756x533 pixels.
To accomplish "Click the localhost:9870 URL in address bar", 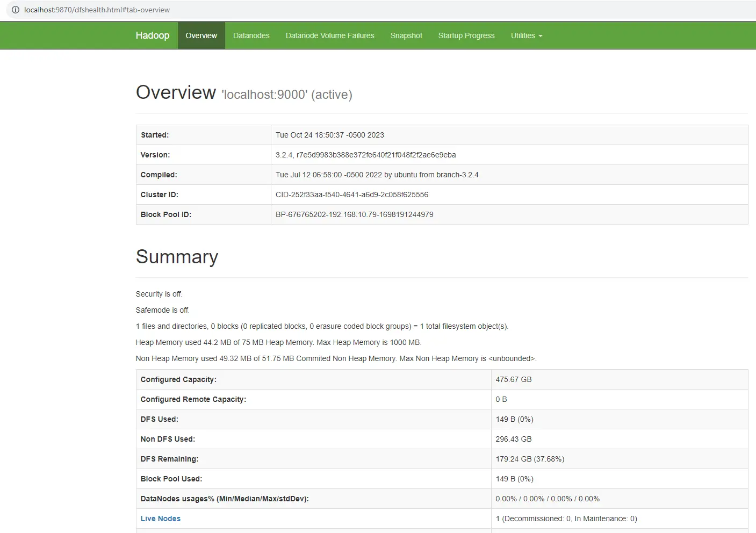I will pos(97,10).
